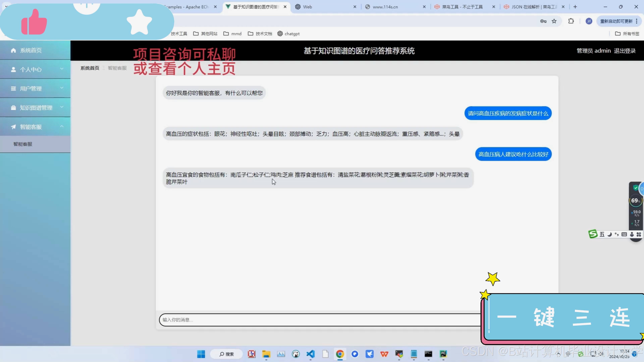Open the Windows Start menu

[201, 354]
